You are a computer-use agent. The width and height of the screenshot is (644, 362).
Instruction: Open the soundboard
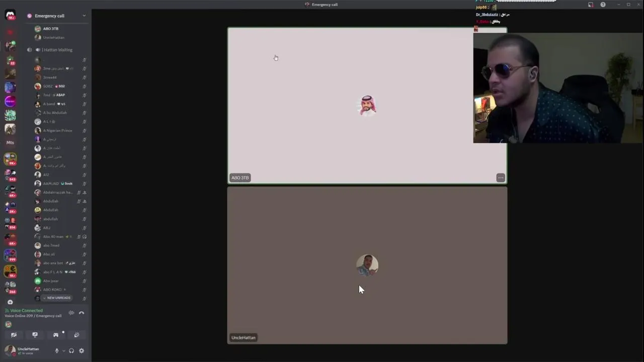coord(76,335)
